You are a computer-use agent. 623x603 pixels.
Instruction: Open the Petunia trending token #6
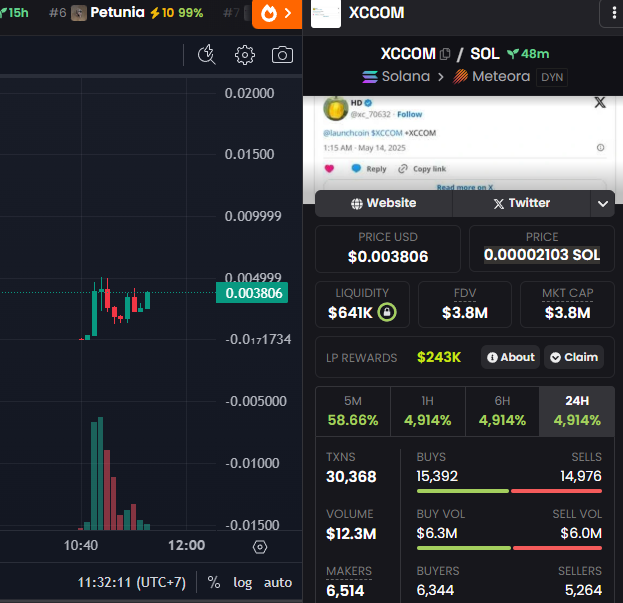click(126, 13)
